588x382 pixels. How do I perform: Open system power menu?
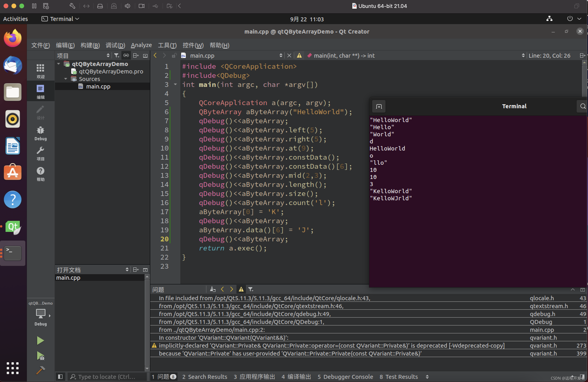(574, 19)
